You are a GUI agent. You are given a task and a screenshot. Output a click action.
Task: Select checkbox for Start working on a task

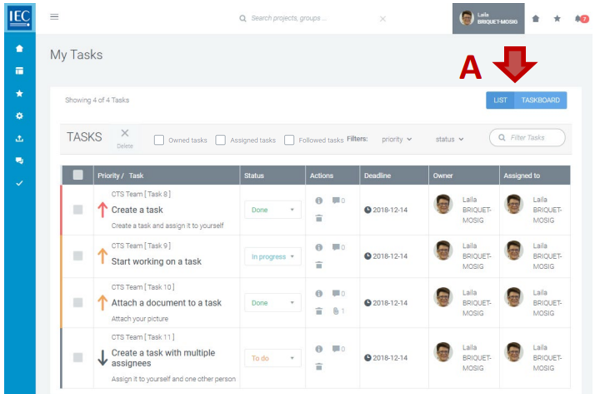click(x=78, y=256)
